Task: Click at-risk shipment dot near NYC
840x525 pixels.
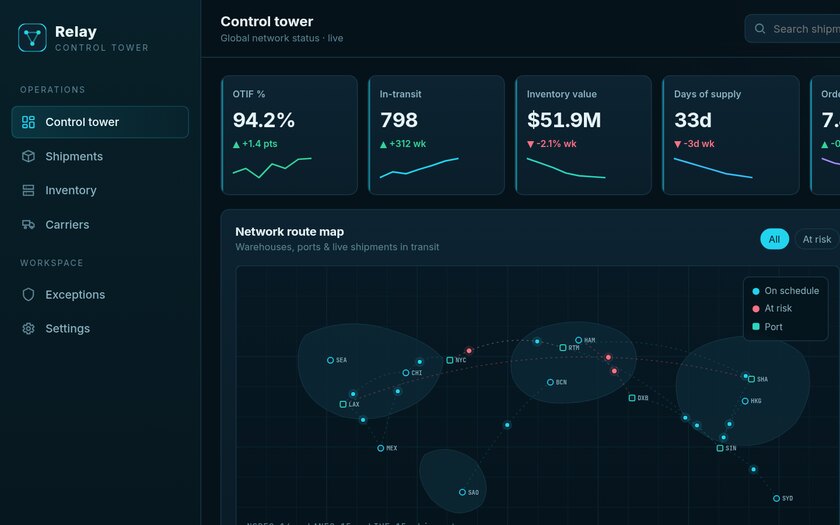Action: coord(469,351)
